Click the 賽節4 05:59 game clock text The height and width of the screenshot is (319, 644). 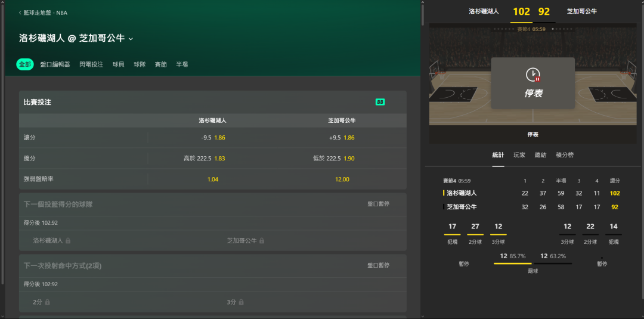click(x=457, y=181)
